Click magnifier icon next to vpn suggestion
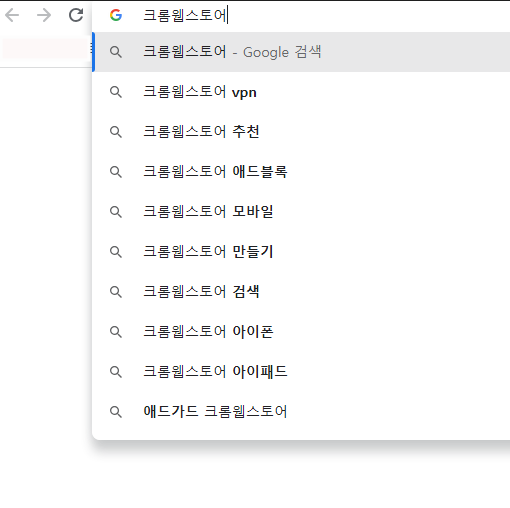510x508 pixels. click(x=116, y=92)
